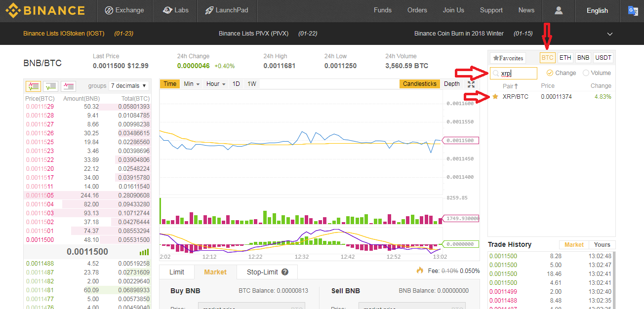This screenshot has width=644, height=309.
Task: Switch to the USDT market tab
Action: [603, 58]
